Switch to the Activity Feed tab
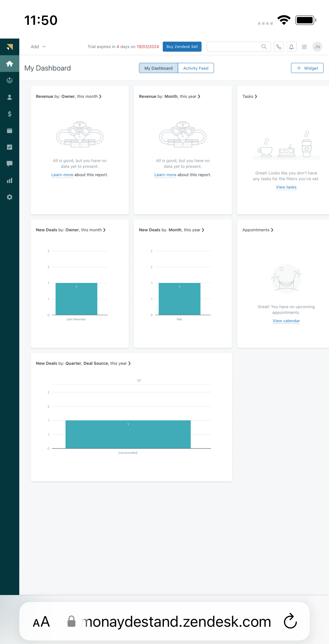329x644 pixels. pos(196,68)
